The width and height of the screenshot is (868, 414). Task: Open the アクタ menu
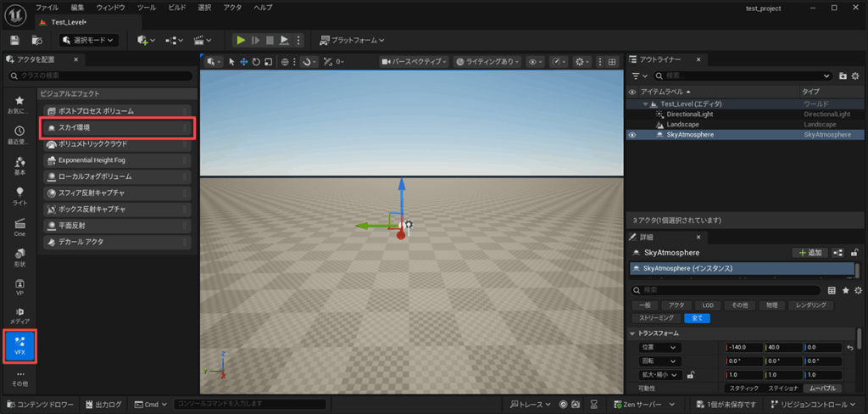[232, 8]
